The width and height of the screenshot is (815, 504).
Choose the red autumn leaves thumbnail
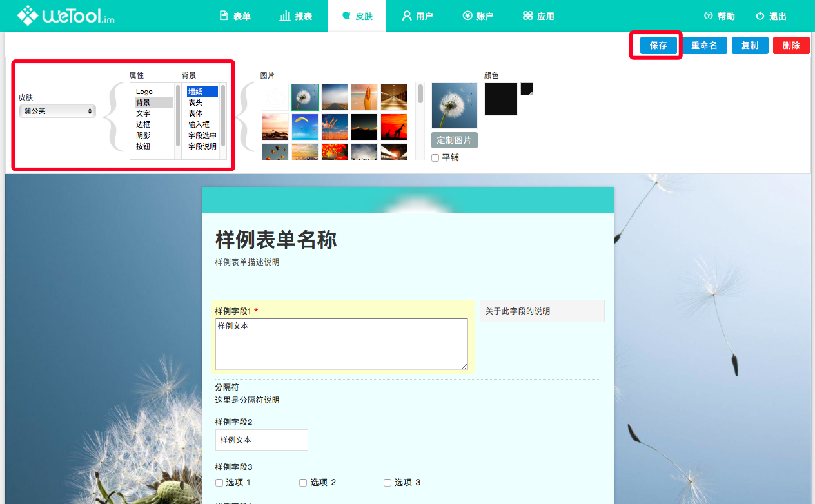[335, 152]
